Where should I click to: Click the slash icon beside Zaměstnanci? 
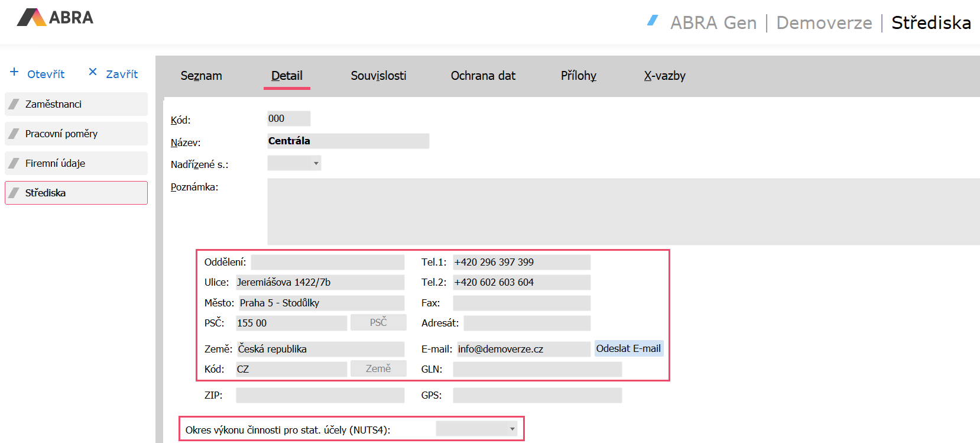point(14,104)
